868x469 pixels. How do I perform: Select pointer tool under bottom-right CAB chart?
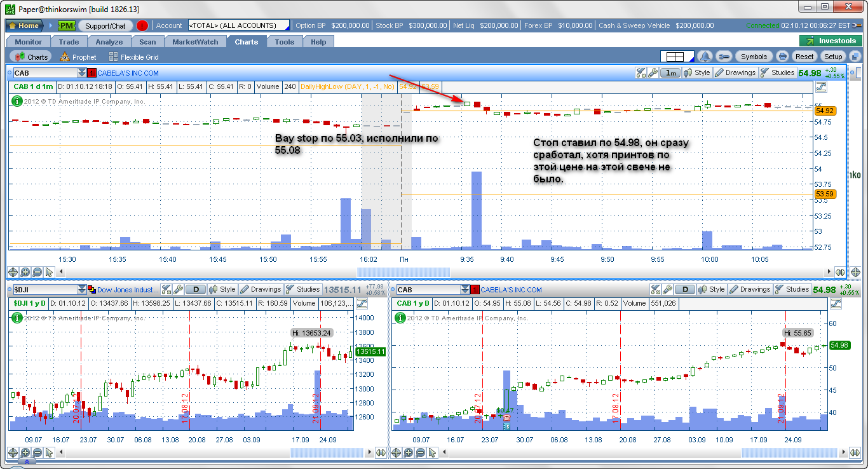[433, 452]
